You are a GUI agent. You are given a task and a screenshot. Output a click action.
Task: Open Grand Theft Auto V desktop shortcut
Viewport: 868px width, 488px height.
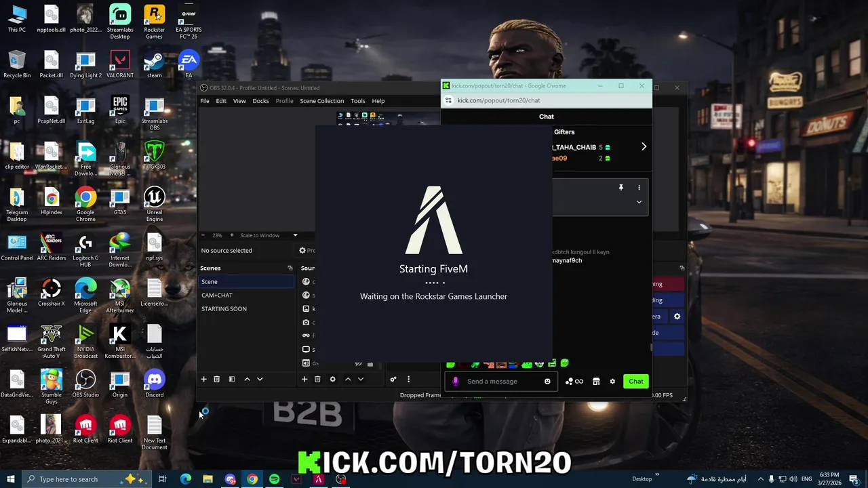coord(52,342)
